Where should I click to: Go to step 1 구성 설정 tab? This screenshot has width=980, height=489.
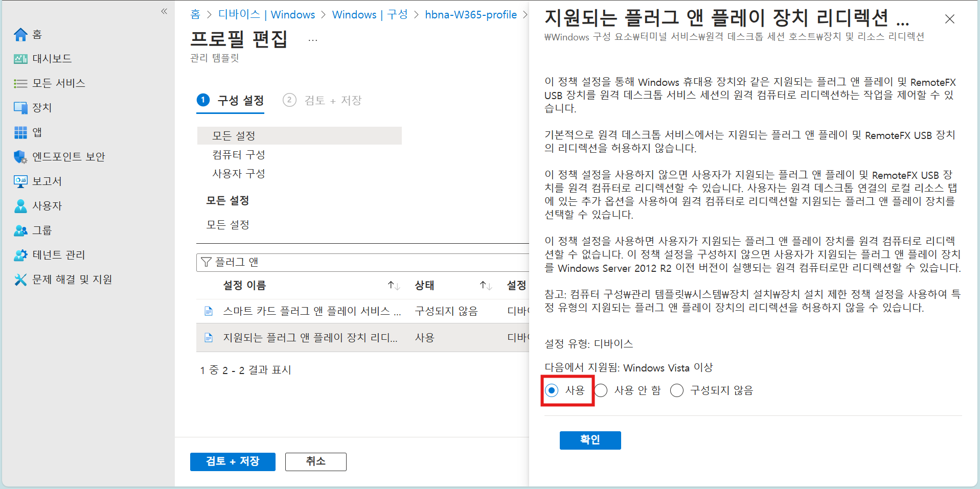(231, 100)
